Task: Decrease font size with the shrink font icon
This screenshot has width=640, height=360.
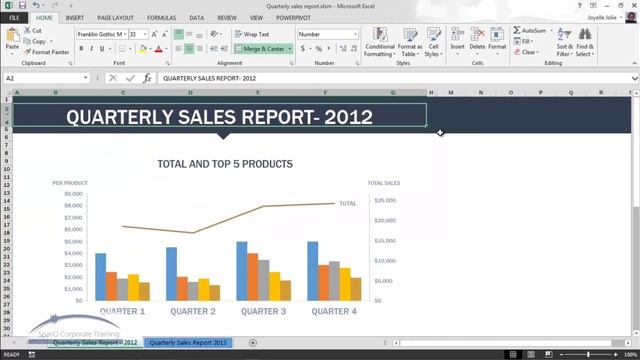Action: pos(164,34)
